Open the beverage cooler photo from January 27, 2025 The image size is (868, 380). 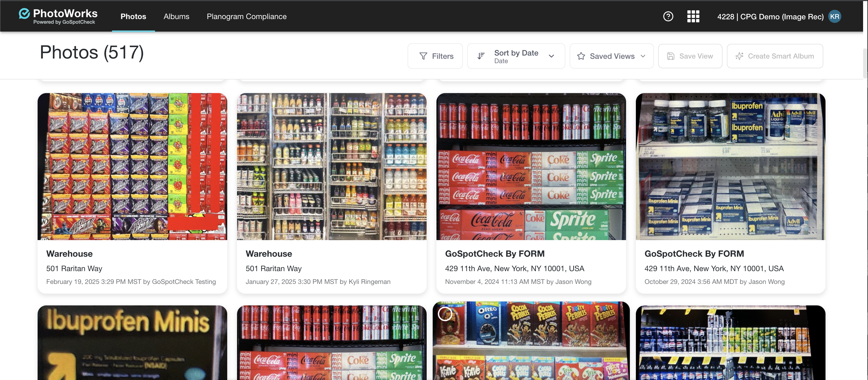tap(332, 167)
